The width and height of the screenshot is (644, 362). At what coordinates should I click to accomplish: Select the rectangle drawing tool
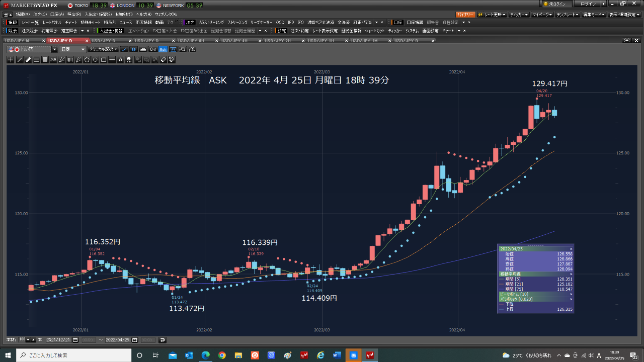tap(103, 60)
